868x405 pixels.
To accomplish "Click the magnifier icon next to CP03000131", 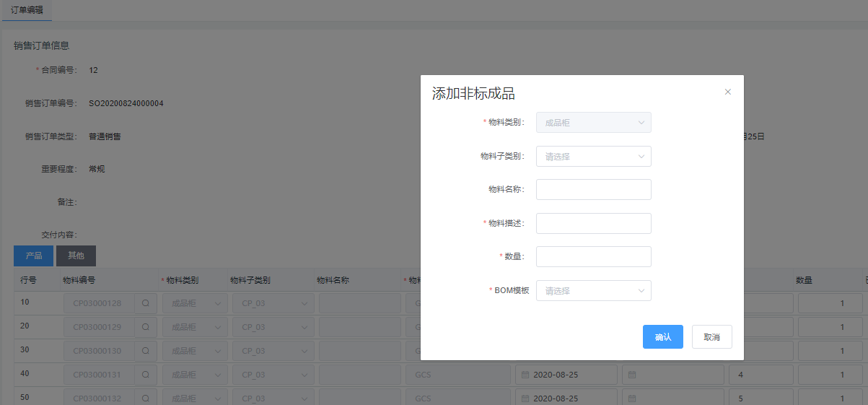I will [x=145, y=375].
